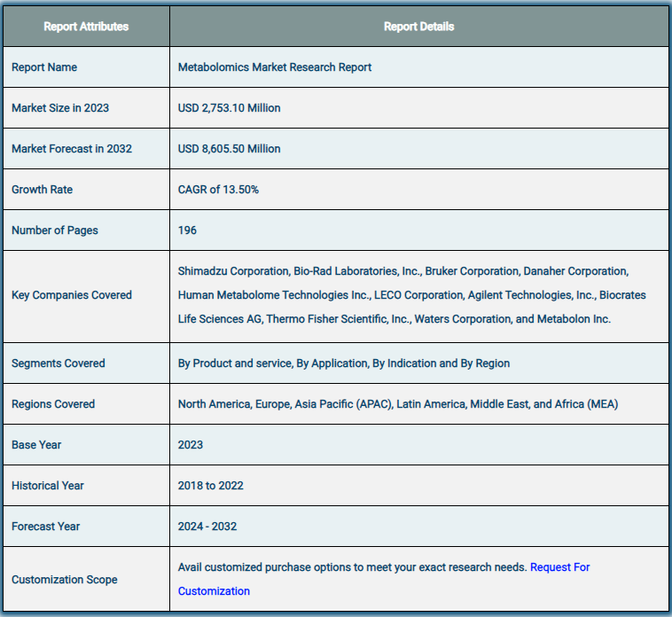Click the Shimadzu Corporation company list text
Viewport: 672px width, 617px height.
[412, 295]
